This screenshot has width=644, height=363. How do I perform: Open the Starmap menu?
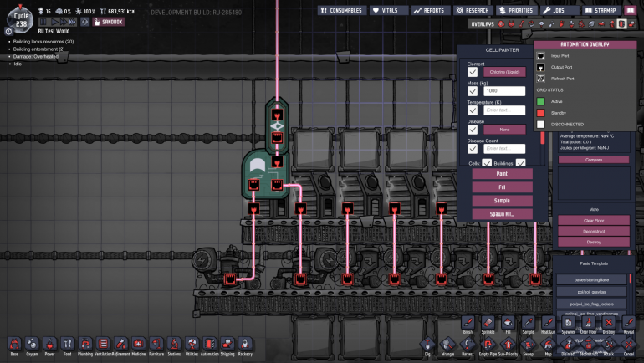click(601, 10)
